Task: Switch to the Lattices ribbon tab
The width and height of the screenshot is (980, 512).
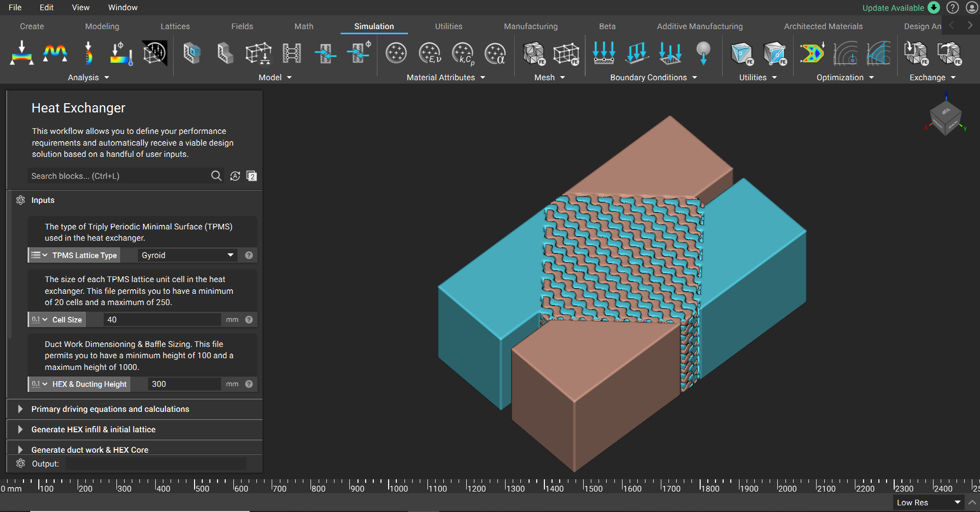Action: pyautogui.click(x=175, y=26)
